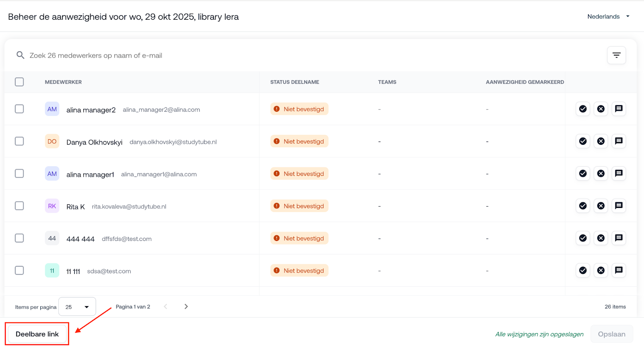Open the Nederlands language dropdown
Viewport: 644px width, 350px height.
[608, 16]
